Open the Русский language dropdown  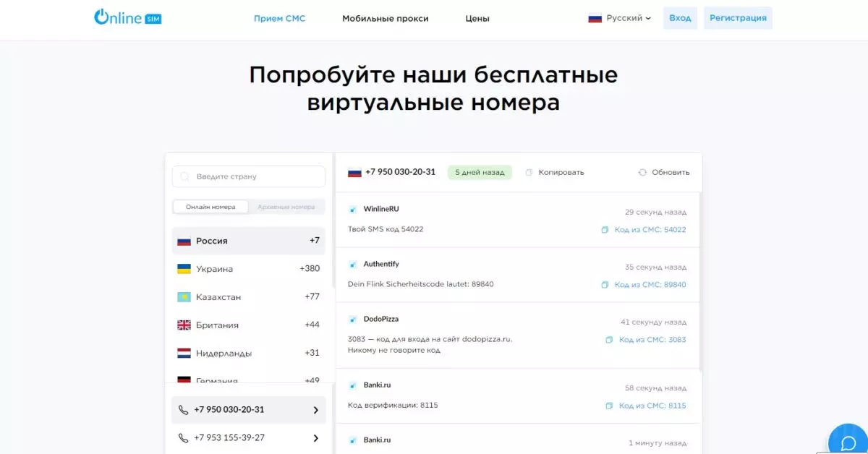[619, 18]
